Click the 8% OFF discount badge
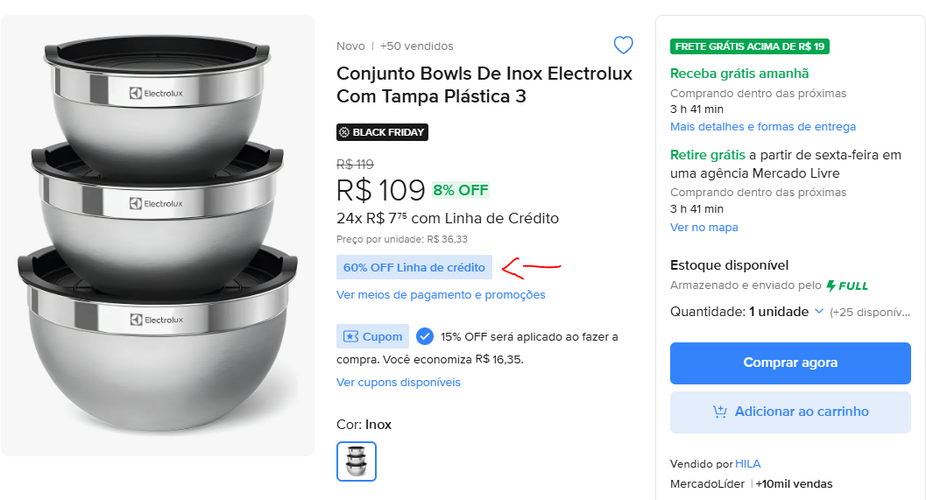The image size is (926, 500). tap(461, 190)
